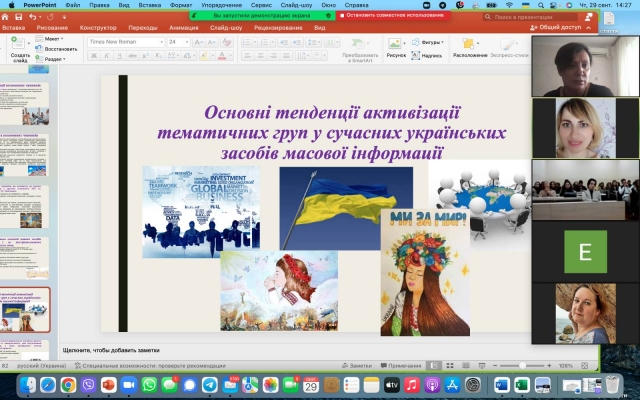Click the fit slide to window icon

[584, 365]
